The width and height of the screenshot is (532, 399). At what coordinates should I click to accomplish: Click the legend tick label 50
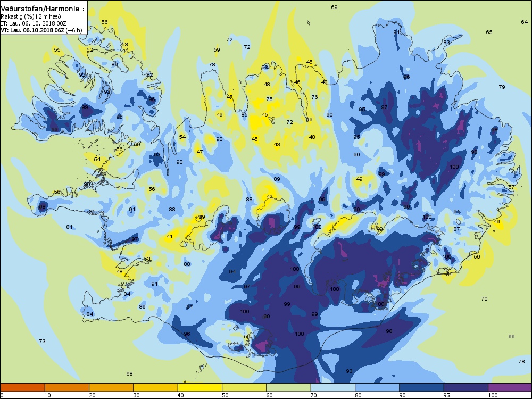tap(225, 395)
